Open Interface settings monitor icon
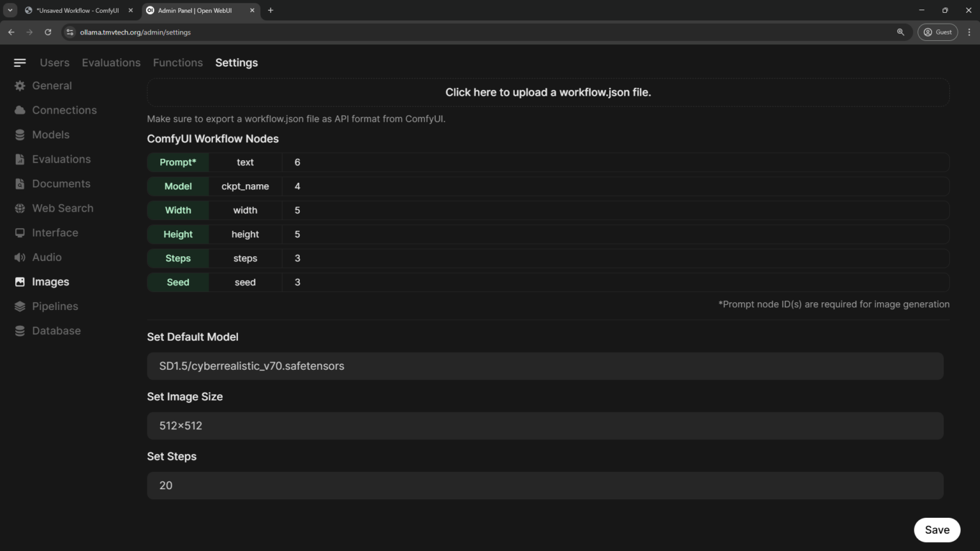The width and height of the screenshot is (980, 551). (19, 232)
